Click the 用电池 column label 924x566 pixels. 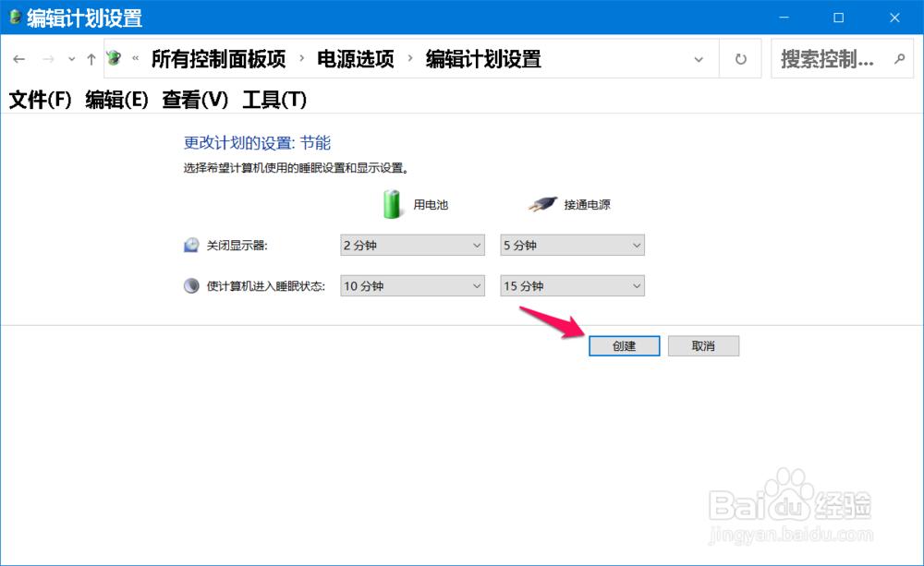(431, 204)
